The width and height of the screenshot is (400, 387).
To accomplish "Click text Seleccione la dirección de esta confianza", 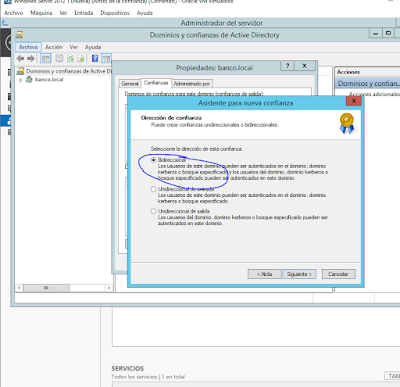I will (x=197, y=149).
